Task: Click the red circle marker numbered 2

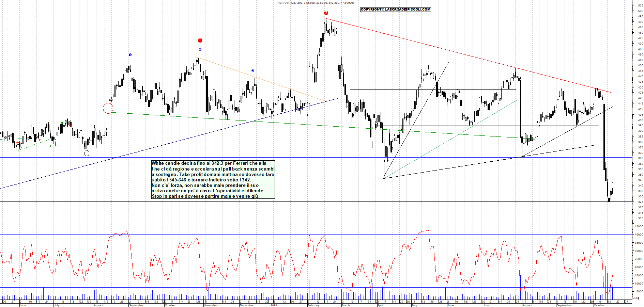Action: 326,13
